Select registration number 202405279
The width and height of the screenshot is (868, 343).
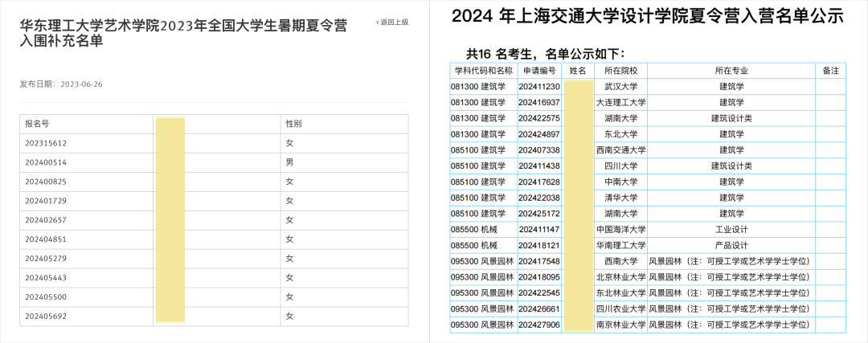click(x=46, y=259)
